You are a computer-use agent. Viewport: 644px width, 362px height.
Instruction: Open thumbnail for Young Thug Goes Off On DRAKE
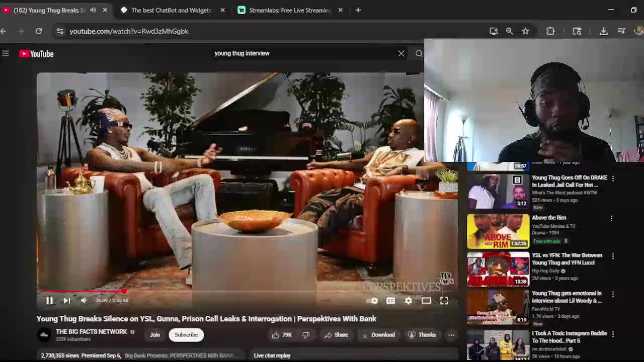tap(498, 192)
